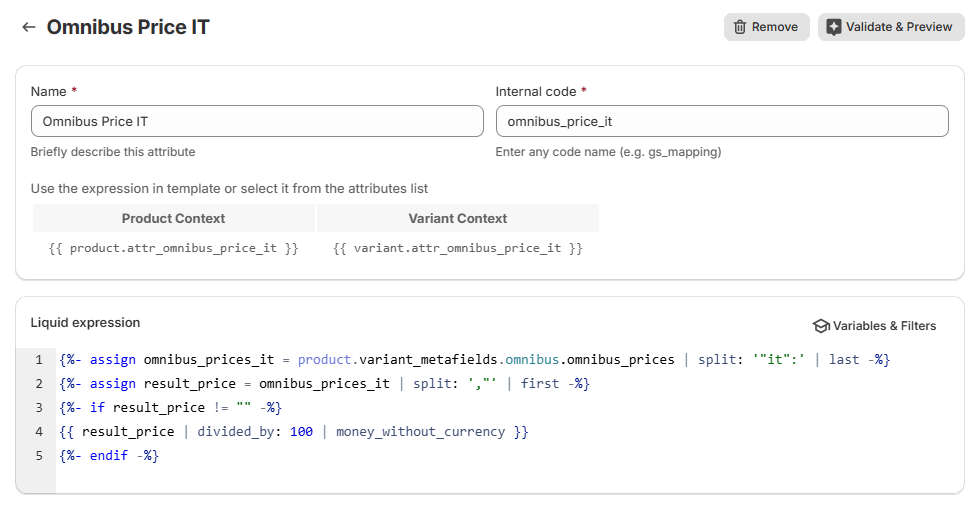Click the trash can icon beside Remove

coord(740,27)
